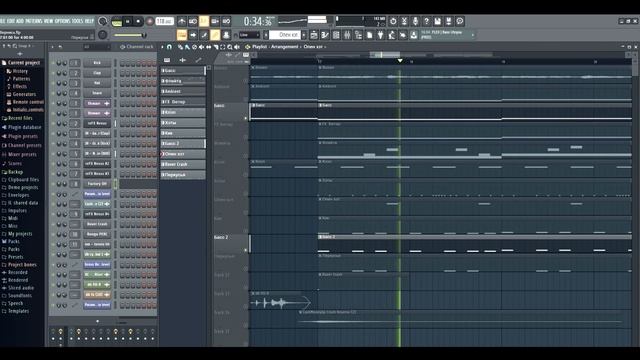Screen dimensions: 640x360
Task: Expand the Channel presets folder
Action: point(21,145)
